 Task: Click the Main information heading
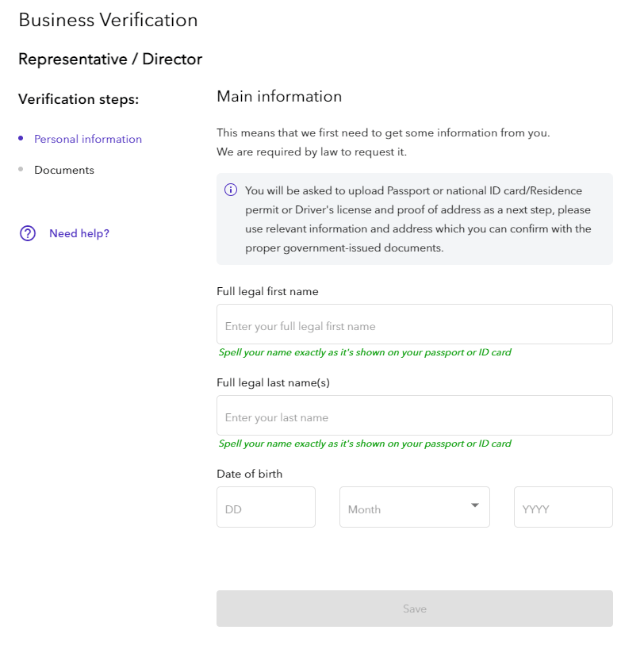[279, 96]
